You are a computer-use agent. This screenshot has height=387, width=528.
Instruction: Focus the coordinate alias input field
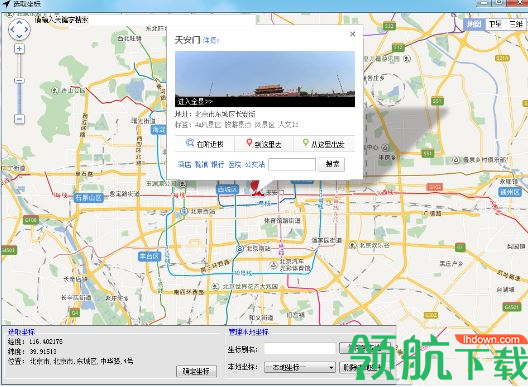click(300, 349)
